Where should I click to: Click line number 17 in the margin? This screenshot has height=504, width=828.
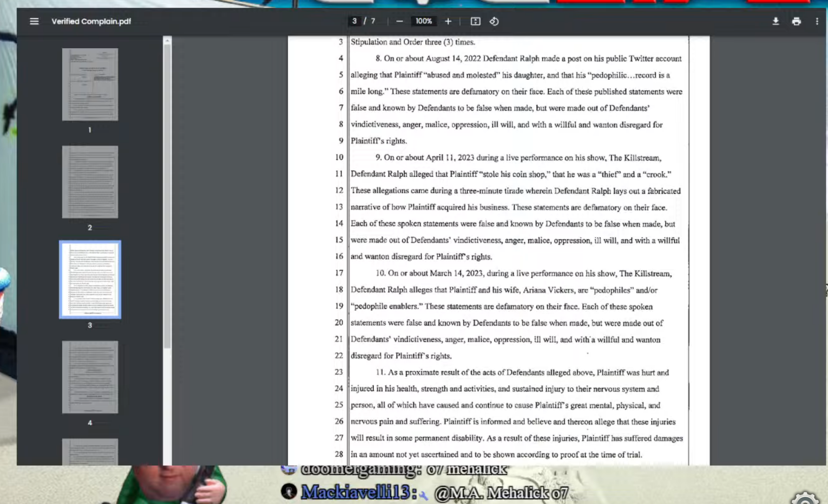tap(339, 273)
